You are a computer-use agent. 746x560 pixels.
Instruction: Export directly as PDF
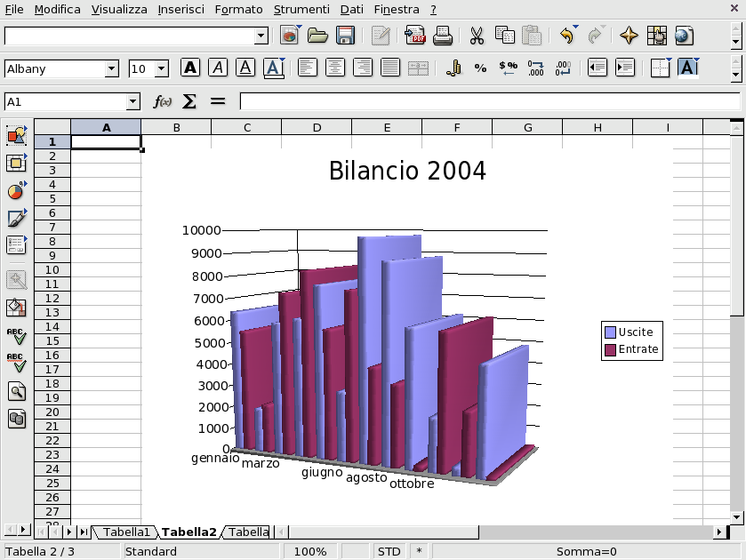414,36
